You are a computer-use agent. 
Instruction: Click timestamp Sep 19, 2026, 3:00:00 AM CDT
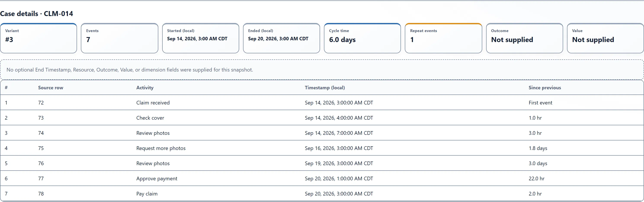point(339,163)
